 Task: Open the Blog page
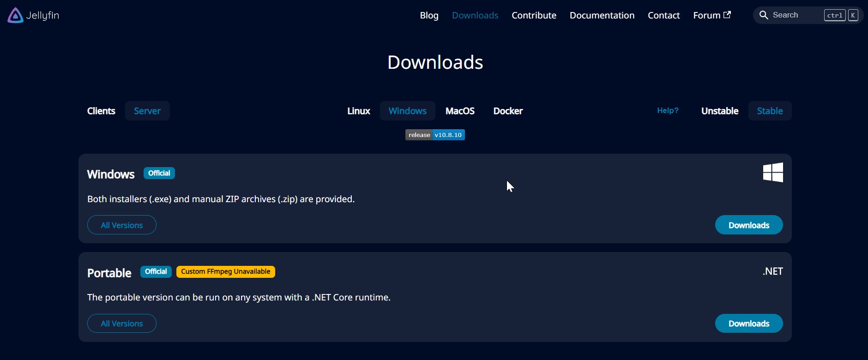(x=429, y=15)
